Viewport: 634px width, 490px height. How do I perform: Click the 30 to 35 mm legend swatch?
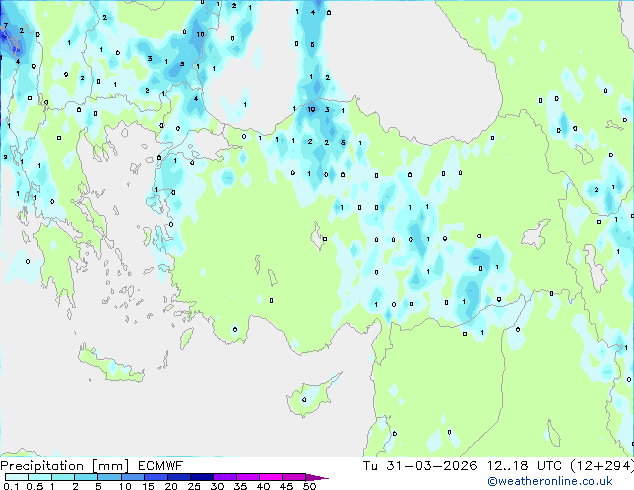(x=225, y=477)
